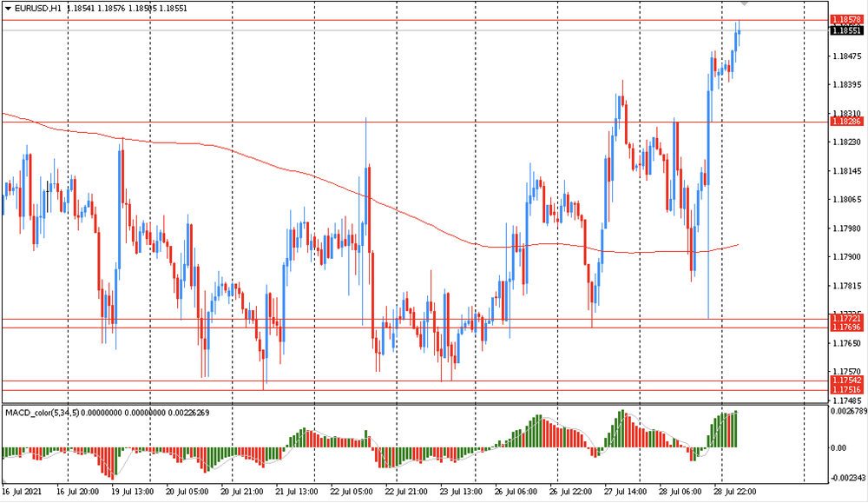This screenshot has height=503, width=868.
Task: Select the red 1.17542 price level label
Action: [x=846, y=381]
